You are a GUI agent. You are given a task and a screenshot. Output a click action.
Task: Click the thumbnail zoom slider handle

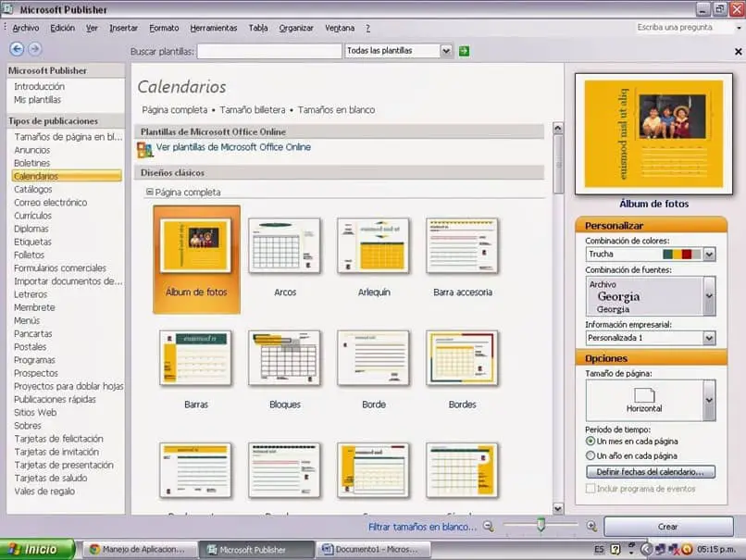pyautogui.click(x=541, y=525)
